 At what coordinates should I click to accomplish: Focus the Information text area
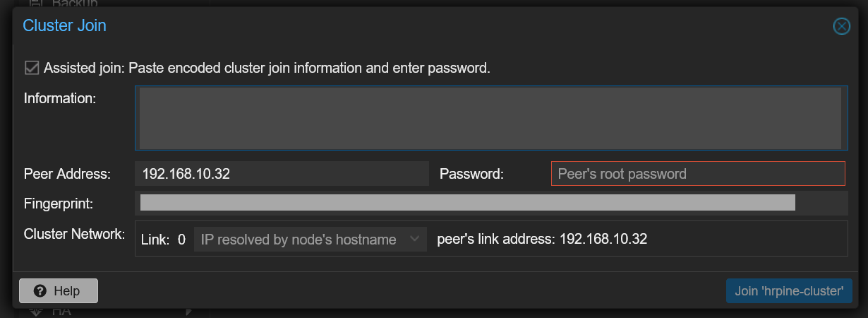coord(491,118)
